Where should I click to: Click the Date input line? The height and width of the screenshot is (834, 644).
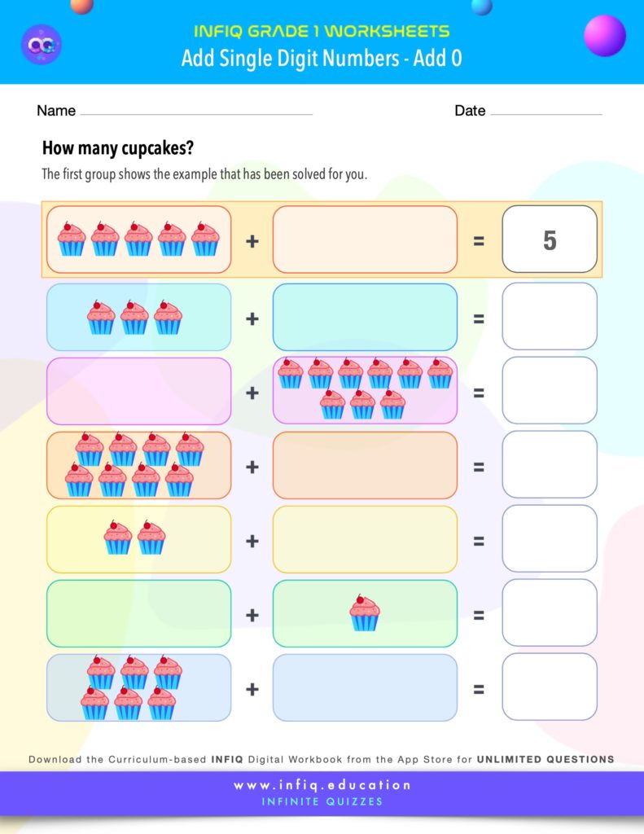545,112
